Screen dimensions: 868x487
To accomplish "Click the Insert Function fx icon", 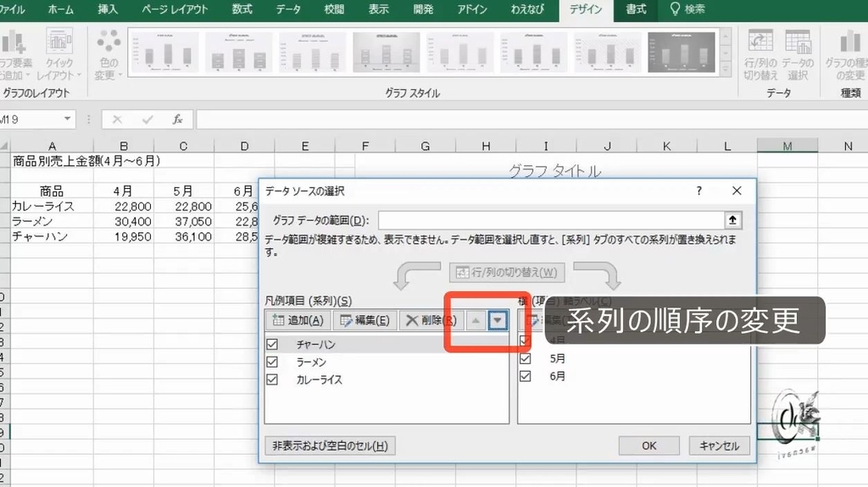I will [x=178, y=119].
